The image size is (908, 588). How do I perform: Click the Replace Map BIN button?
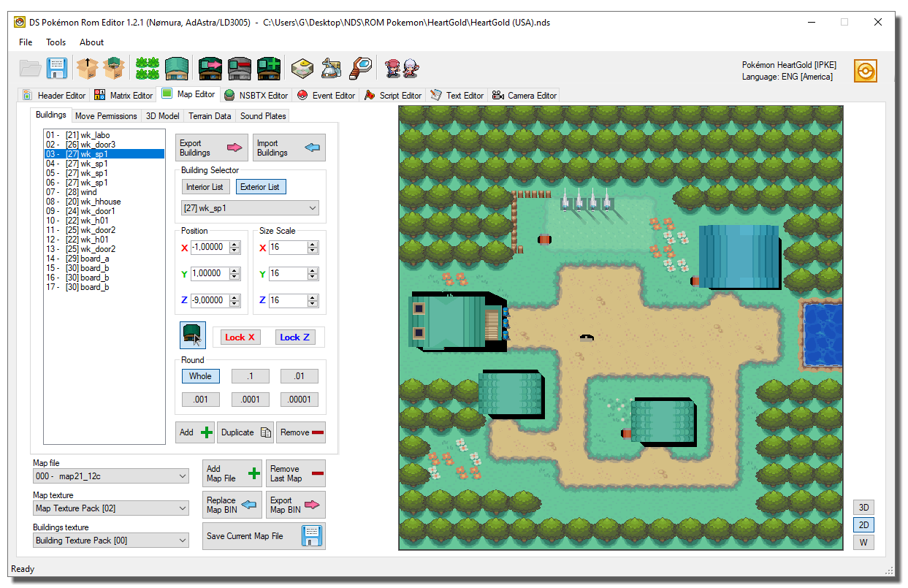(x=232, y=505)
